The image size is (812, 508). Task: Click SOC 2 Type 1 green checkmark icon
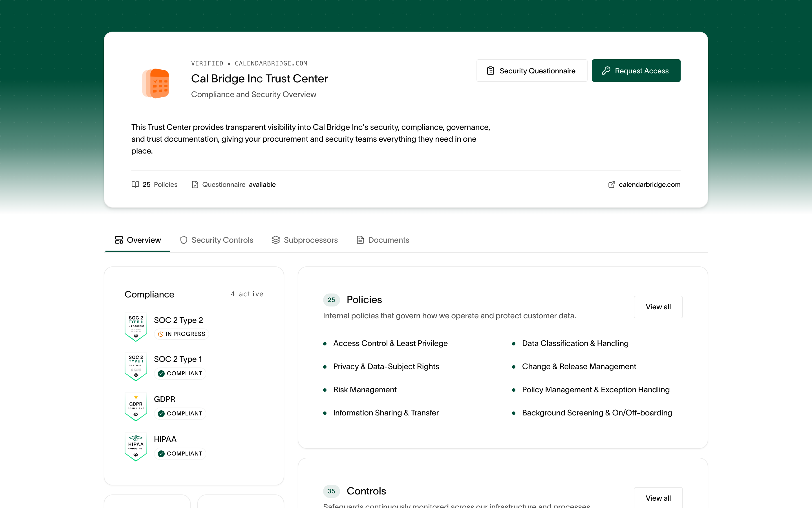161,374
